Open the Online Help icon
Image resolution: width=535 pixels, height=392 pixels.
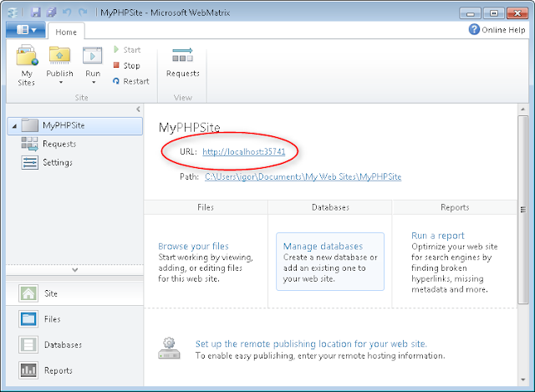point(474,30)
